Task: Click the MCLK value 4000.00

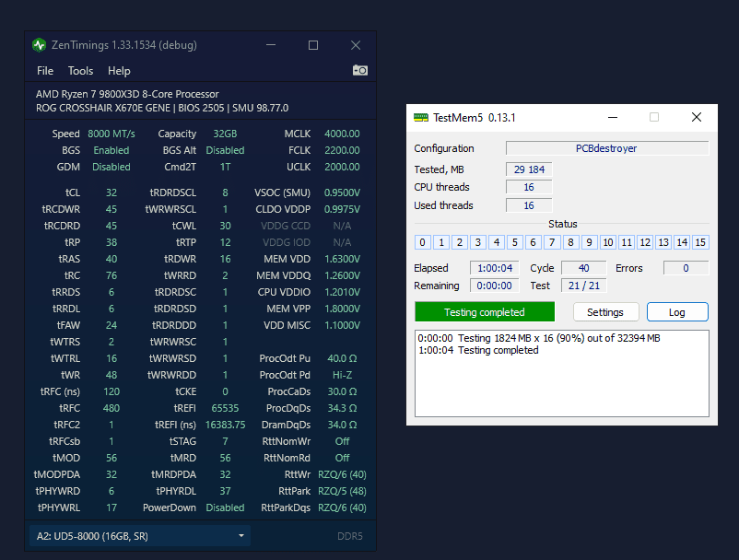Action: (x=342, y=134)
